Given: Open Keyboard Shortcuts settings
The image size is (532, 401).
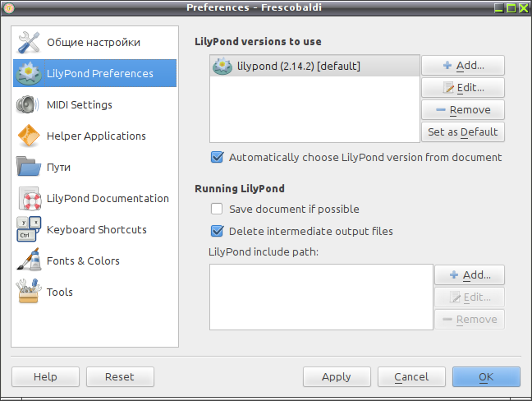Looking at the screenshot, I should coord(94,229).
